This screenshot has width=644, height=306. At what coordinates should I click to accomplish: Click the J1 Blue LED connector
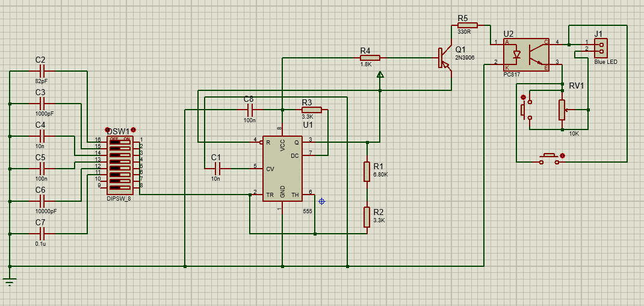(601, 46)
